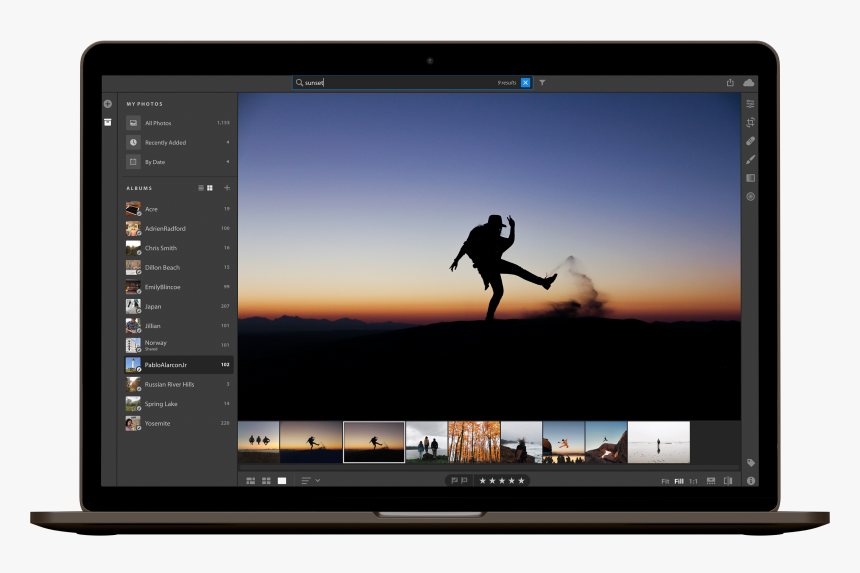Screen dimensions: 860x573
Task: Open the EmilyBlincoe album
Action: (179, 287)
